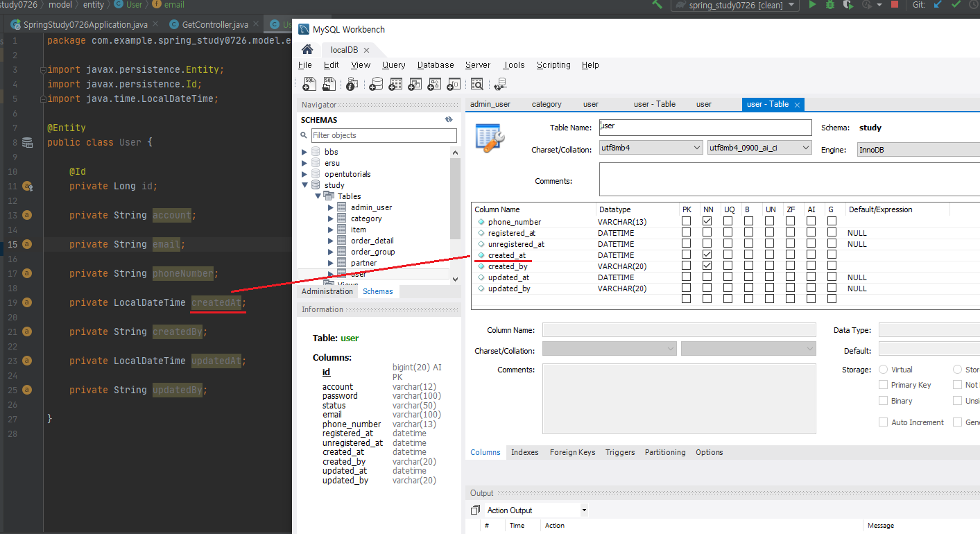Create a new stored procedure icon
The width and height of the screenshot is (980, 534).
(434, 84)
